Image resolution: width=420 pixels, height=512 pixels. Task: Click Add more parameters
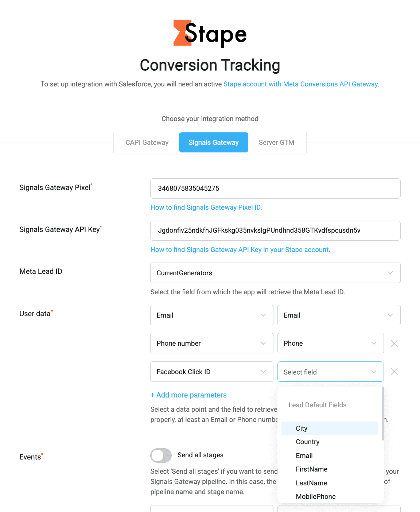(x=188, y=395)
